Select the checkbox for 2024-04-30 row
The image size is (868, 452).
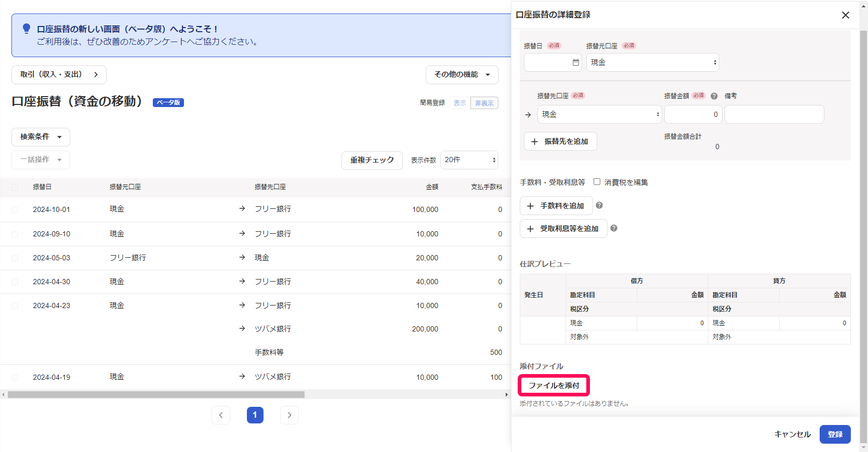click(15, 282)
